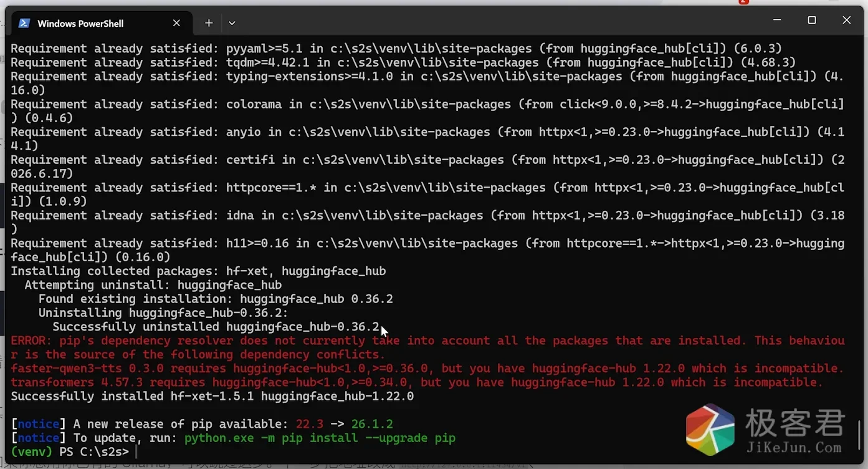
Task: Click the Successfully installed hf-xet-1.5.1 line
Action: point(212,396)
